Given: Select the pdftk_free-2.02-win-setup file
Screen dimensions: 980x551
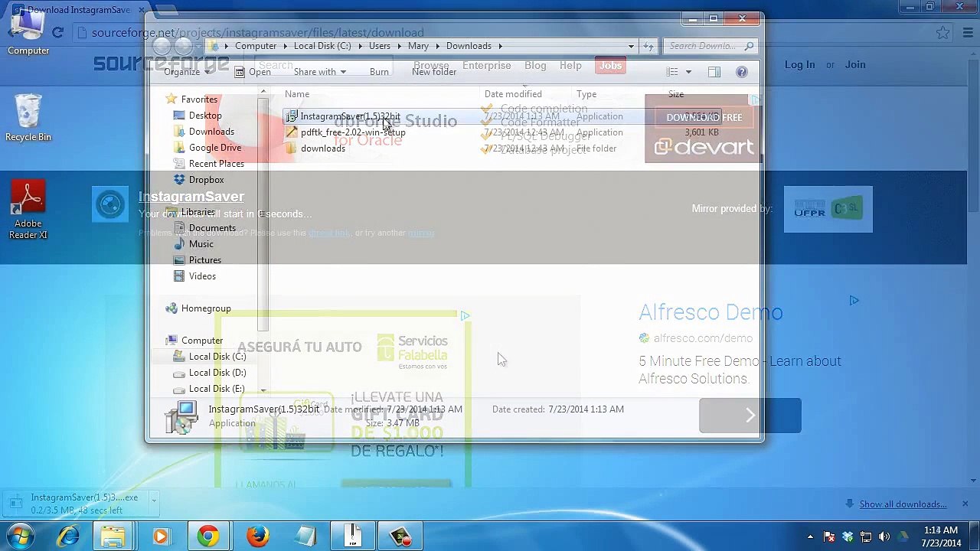Looking at the screenshot, I should pos(353,132).
